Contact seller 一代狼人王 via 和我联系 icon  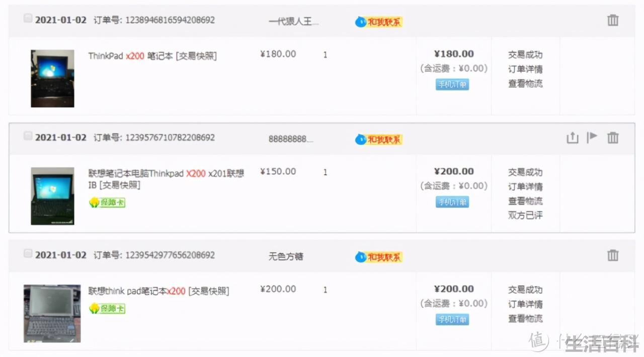tap(378, 22)
